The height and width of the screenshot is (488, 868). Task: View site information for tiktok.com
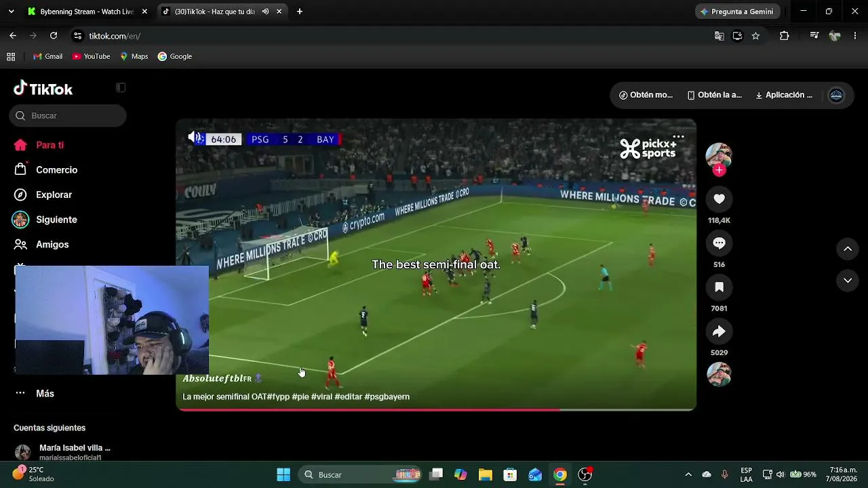point(77,36)
